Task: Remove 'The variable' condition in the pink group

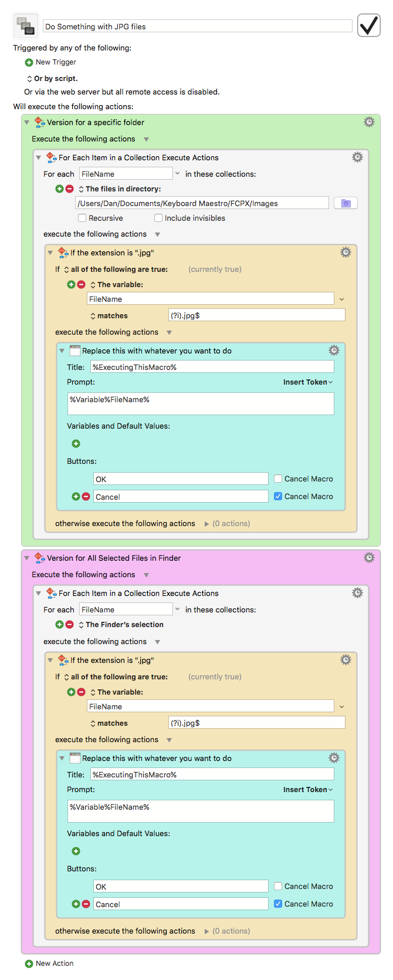Action: pos(81,692)
